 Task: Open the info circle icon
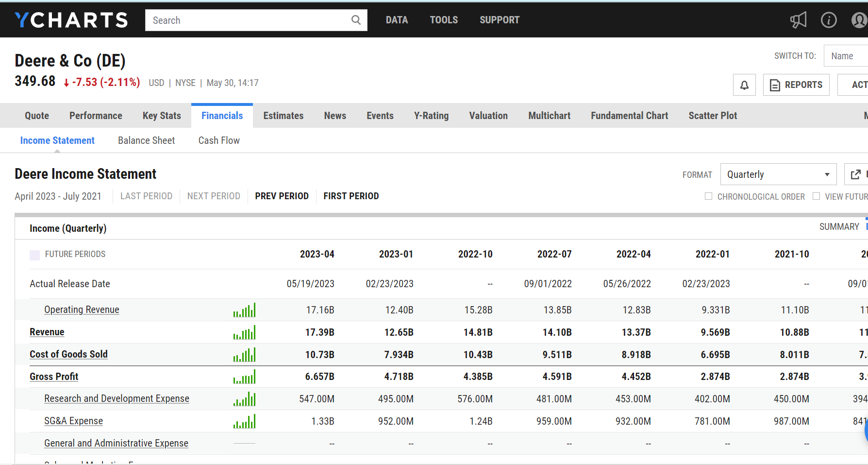829,20
